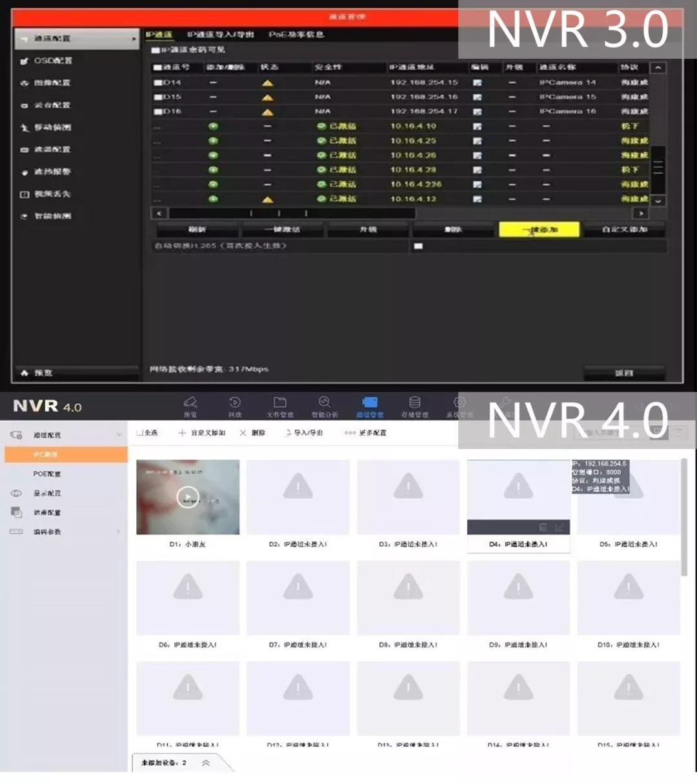Open the edit icon for channel D15
Viewport: 697px width, 784px height.
(x=477, y=97)
